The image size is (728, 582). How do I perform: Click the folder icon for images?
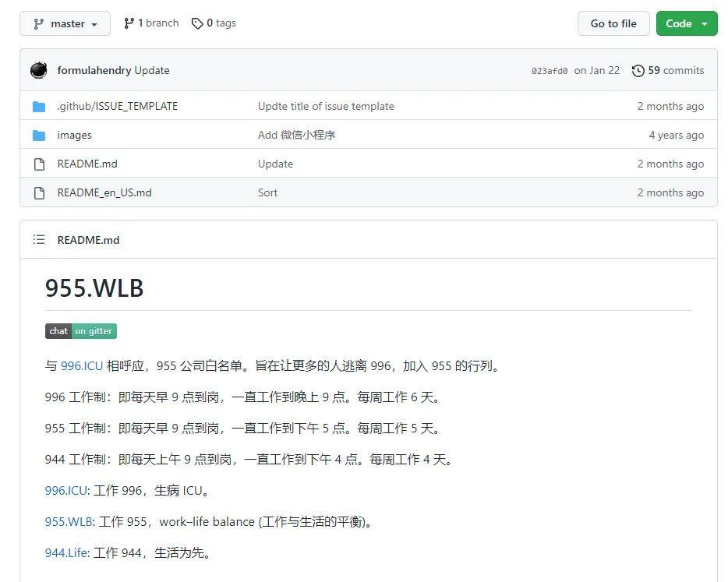(39, 136)
